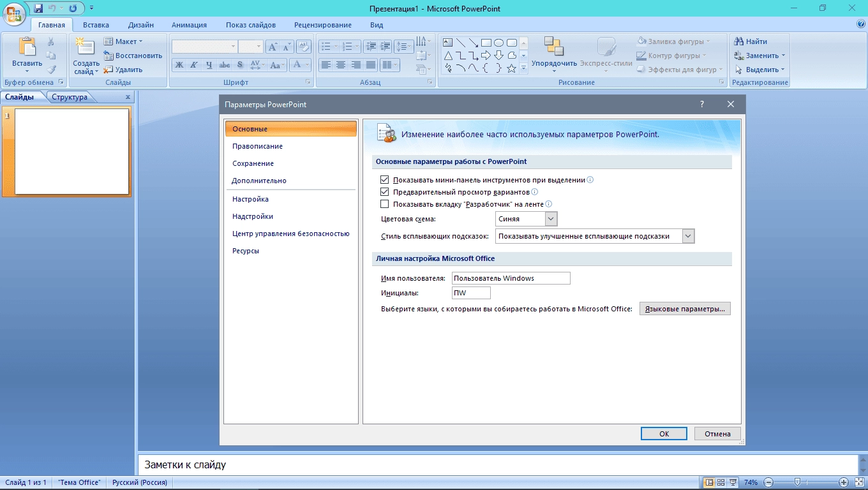Open the font name combo box
This screenshot has width=868, height=490.
[x=204, y=47]
